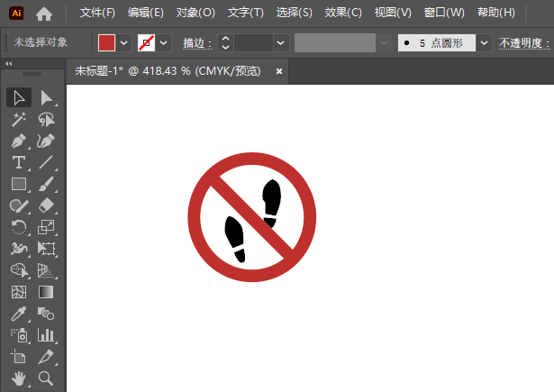Screen dimensions: 554x392
Task: Click the stroke swatch with red slash
Action: (x=146, y=42)
